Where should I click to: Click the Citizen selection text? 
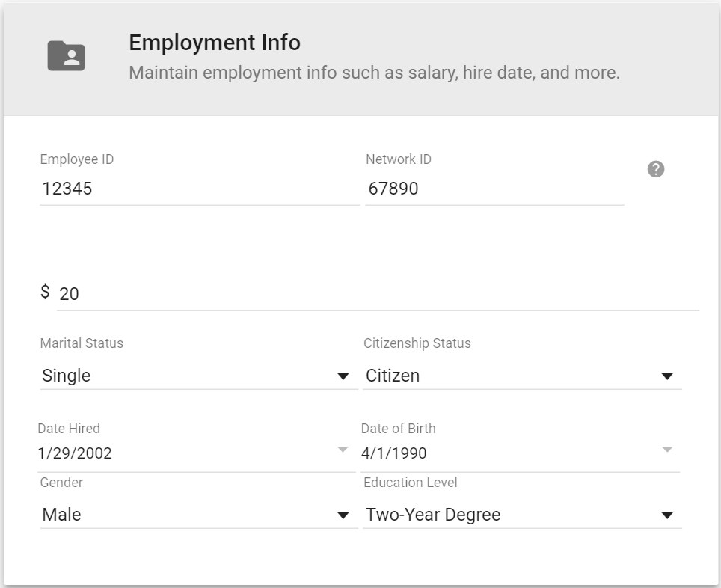(393, 376)
